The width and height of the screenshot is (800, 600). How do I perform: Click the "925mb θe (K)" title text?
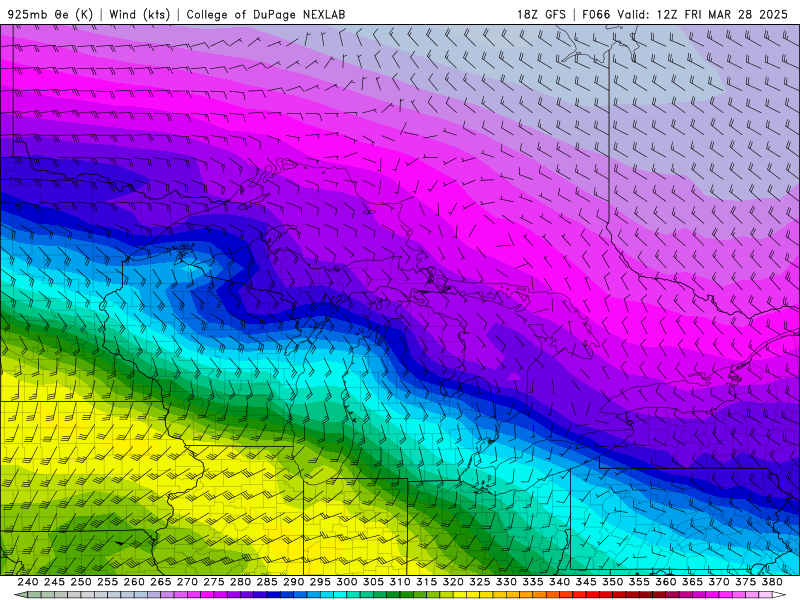coord(50,14)
